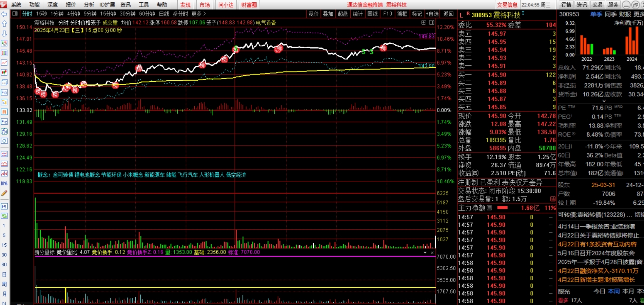Open the dropdown arrow on 新分量标 indicator bar
This screenshot has height=305, width=644.
(x=425, y=252)
